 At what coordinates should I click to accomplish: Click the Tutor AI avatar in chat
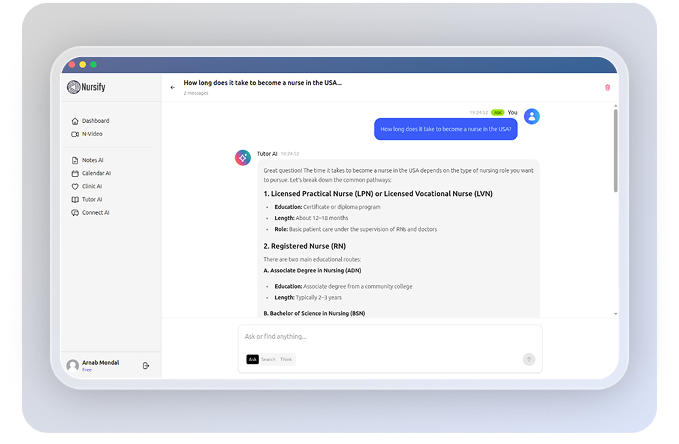243,157
